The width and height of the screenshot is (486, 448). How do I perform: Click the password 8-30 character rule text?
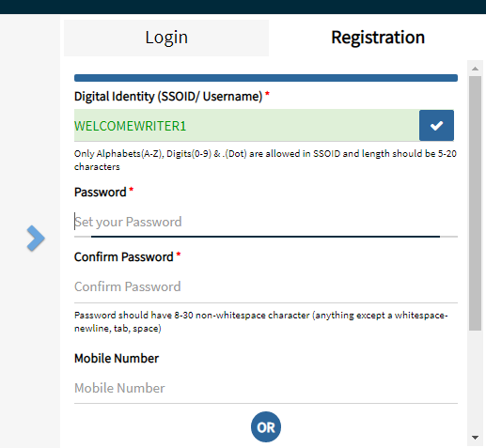coord(261,321)
